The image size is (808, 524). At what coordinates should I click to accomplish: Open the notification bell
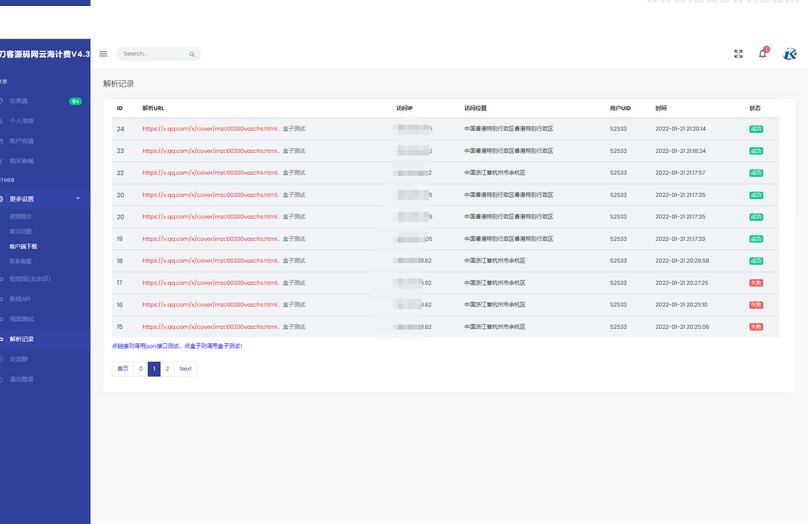(x=762, y=54)
